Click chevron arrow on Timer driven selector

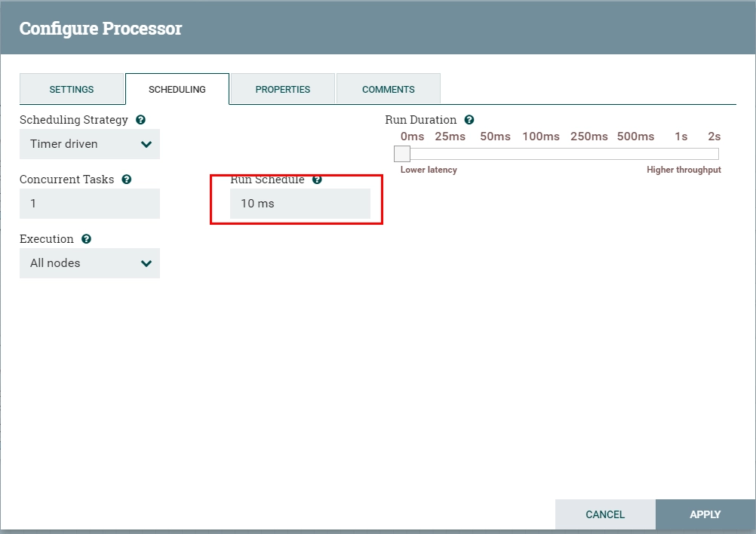pos(146,144)
